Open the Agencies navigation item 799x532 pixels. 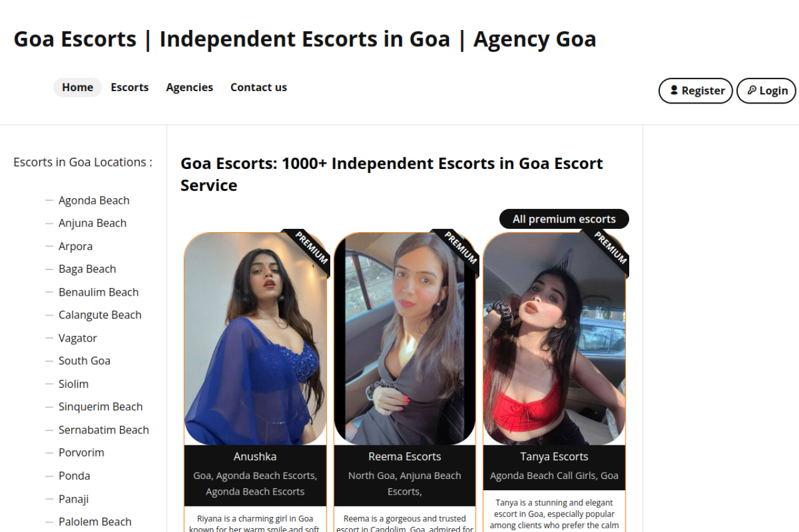tap(190, 87)
